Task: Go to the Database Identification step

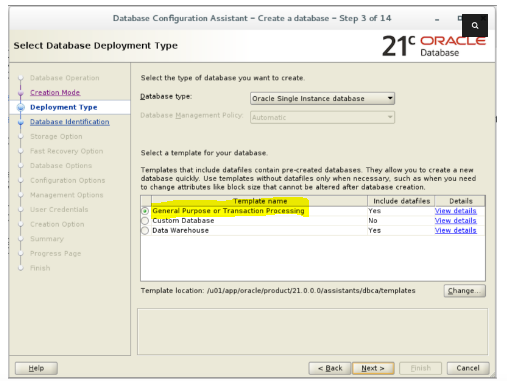Action: tap(70, 122)
